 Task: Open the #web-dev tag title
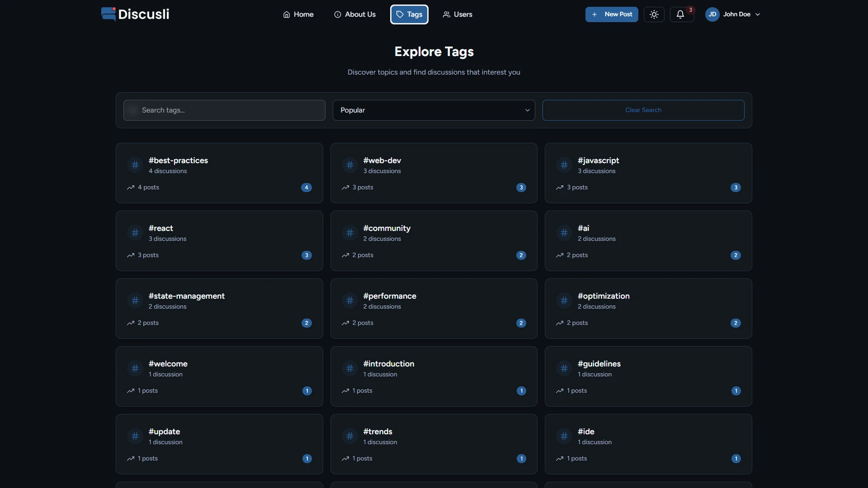(382, 160)
